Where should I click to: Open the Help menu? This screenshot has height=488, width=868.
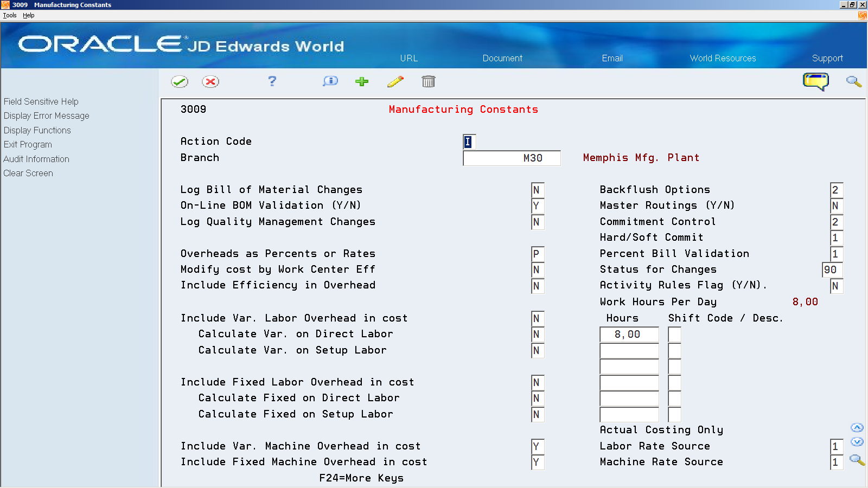tap(29, 16)
